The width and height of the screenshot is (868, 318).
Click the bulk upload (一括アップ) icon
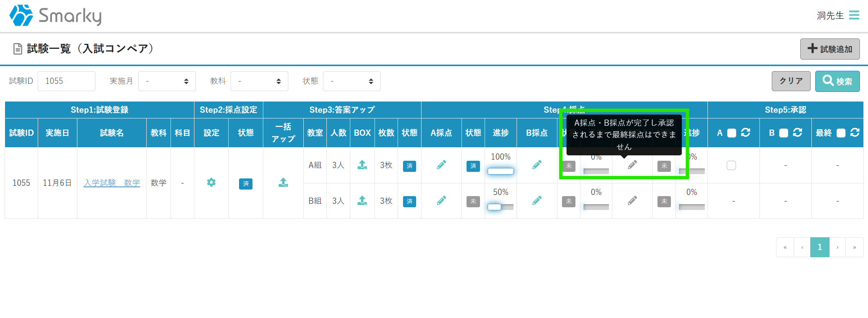pyautogui.click(x=283, y=182)
